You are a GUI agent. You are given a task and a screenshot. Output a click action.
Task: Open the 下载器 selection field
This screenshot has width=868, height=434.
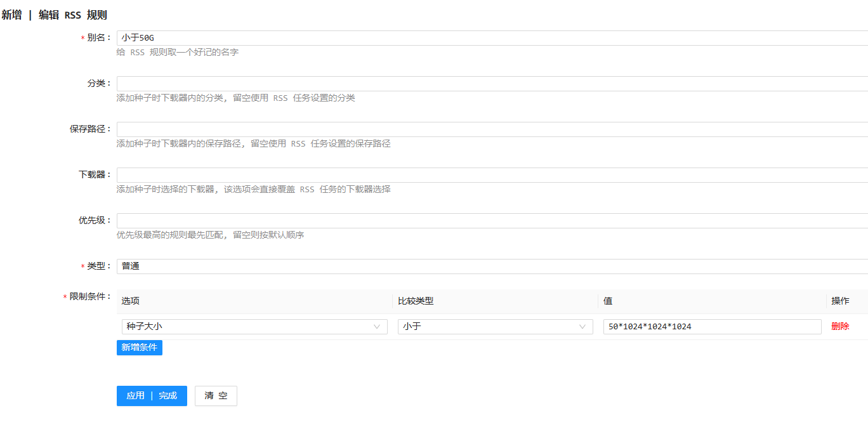point(492,175)
